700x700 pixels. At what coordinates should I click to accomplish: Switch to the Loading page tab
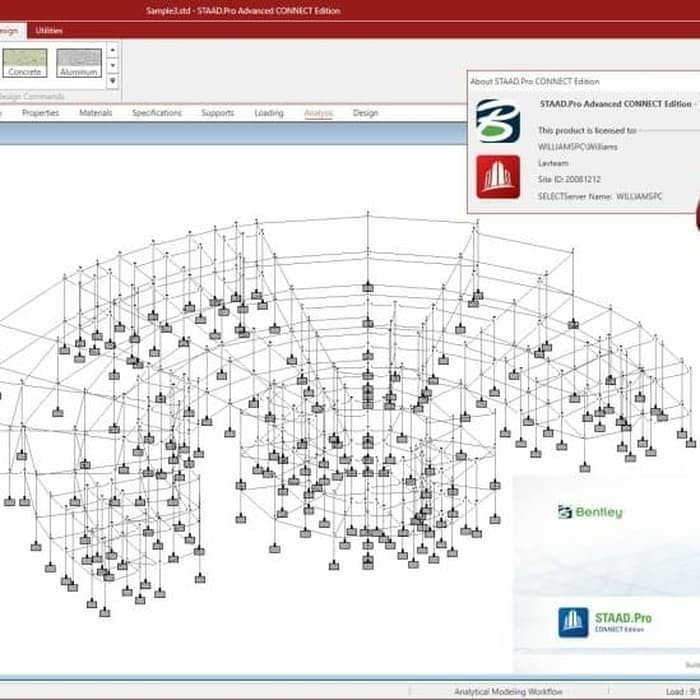coord(269,113)
